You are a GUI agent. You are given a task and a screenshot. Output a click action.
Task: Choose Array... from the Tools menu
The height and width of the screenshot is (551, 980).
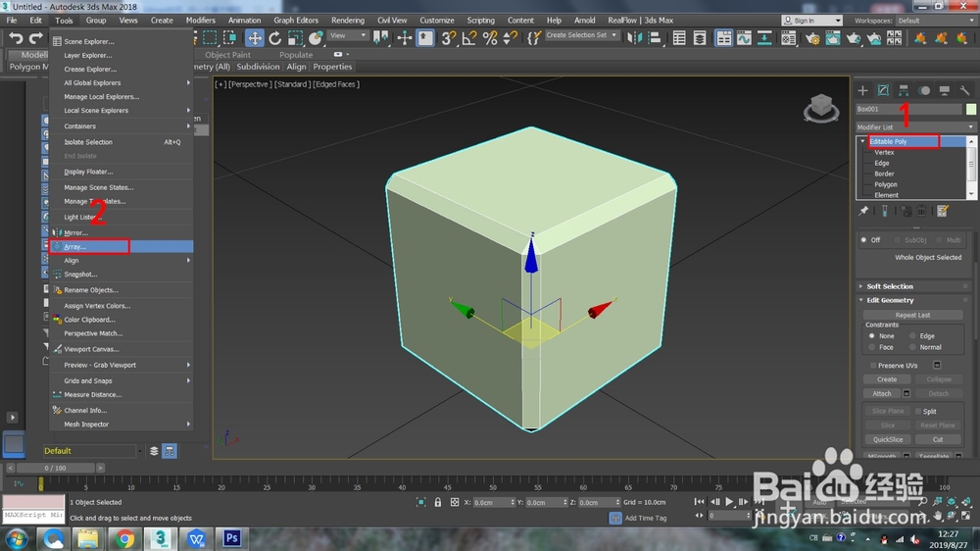(x=75, y=247)
